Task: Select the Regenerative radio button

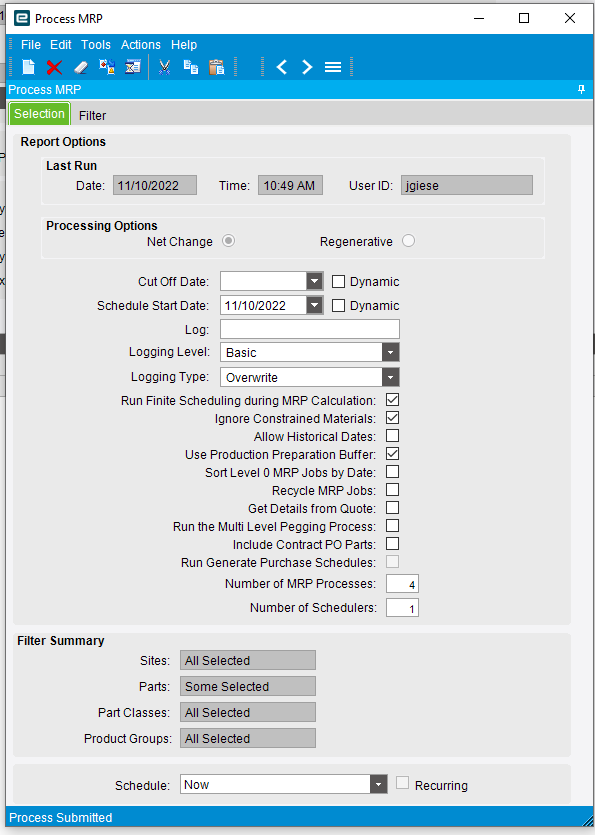Action: point(409,241)
